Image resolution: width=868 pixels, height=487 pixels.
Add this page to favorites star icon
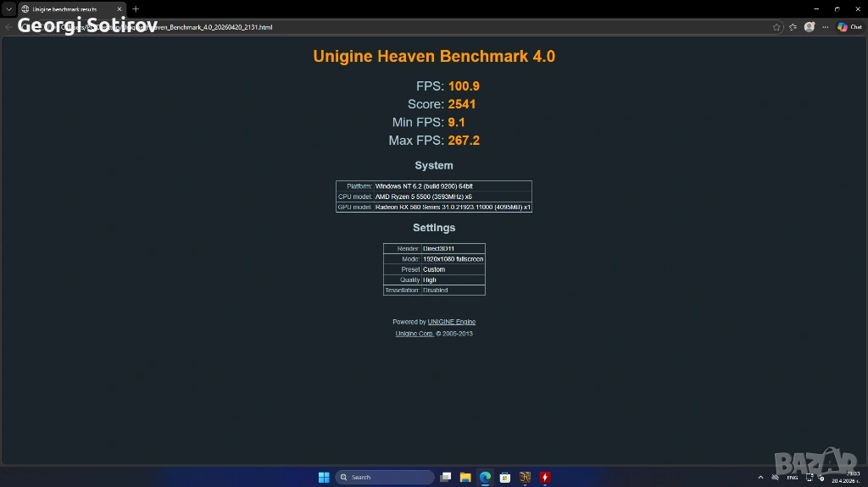click(x=776, y=27)
